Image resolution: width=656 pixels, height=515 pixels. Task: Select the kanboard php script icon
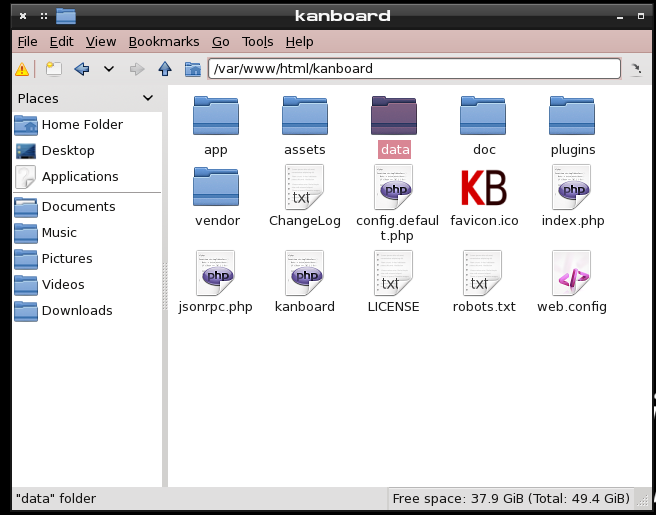305,273
